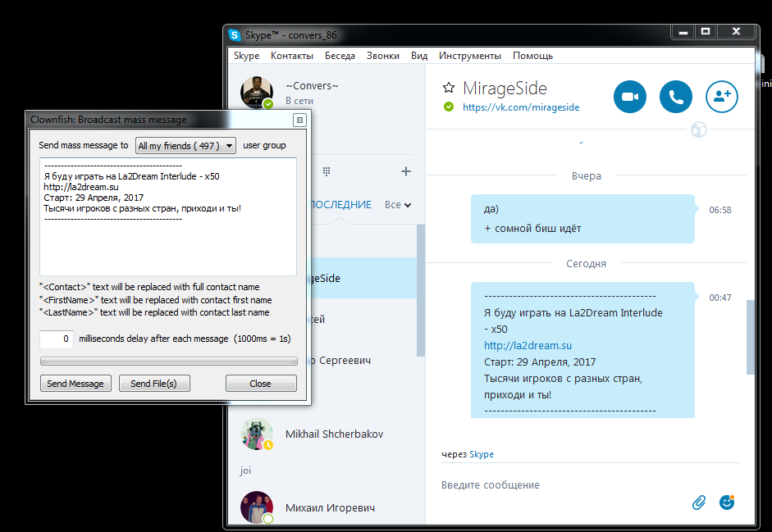Attach a file using the paperclip icon
772x532 pixels.
click(699, 502)
